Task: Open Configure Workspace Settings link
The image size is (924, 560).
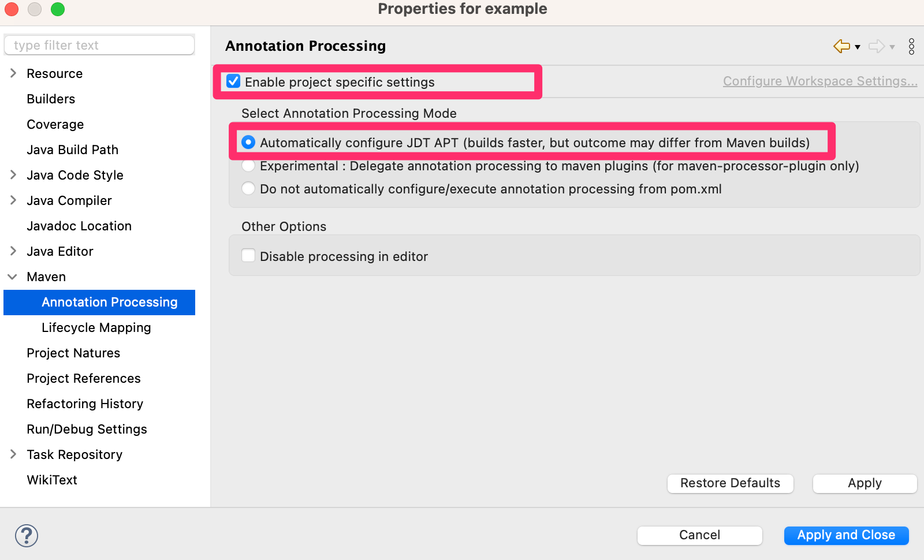Action: pos(819,81)
